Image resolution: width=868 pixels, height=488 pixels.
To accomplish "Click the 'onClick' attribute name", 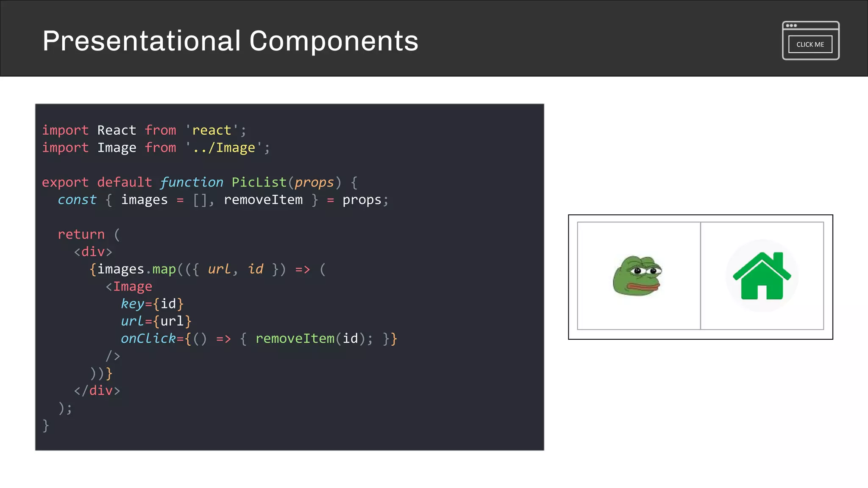I will (x=148, y=338).
